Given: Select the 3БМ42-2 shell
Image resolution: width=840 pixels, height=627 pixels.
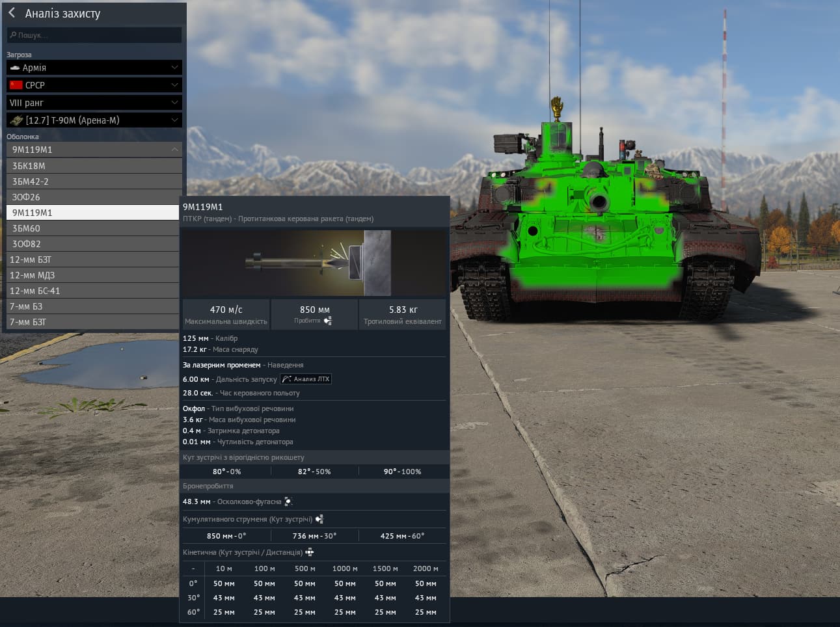Looking at the screenshot, I should click(93, 181).
